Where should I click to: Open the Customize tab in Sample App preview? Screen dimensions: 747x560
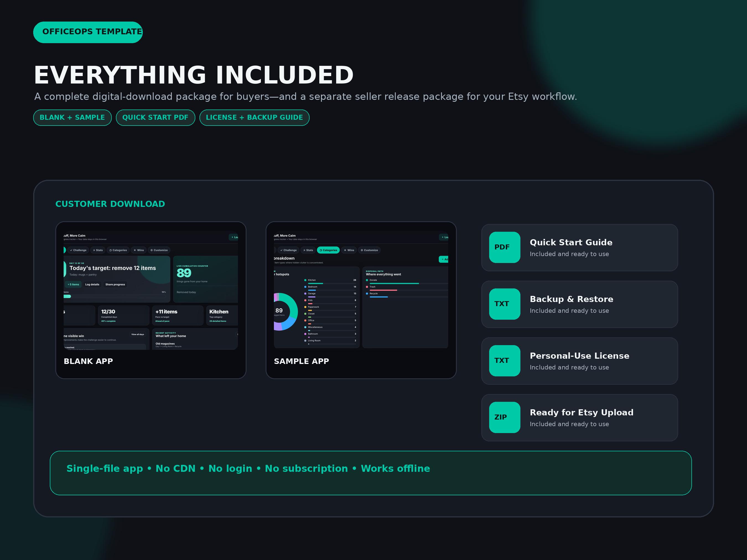[x=369, y=250]
